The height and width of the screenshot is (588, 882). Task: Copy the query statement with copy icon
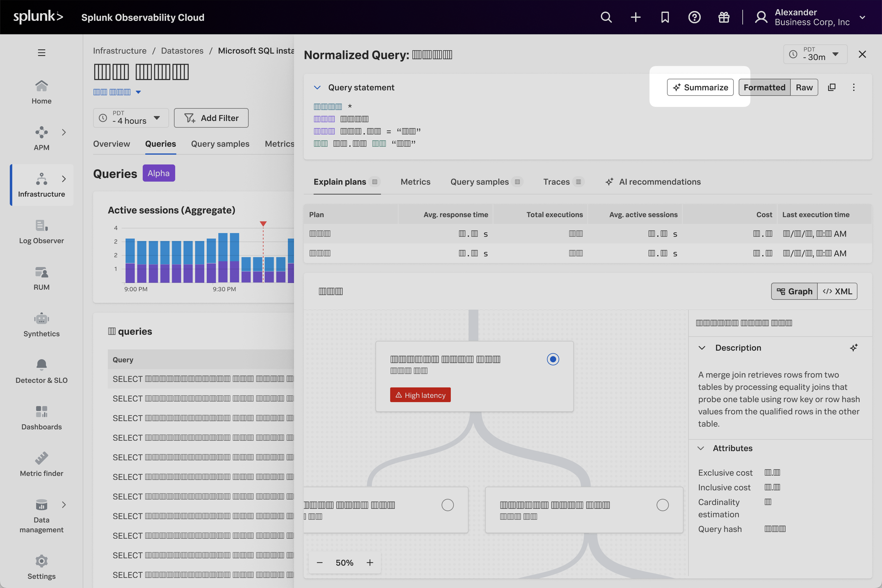click(x=832, y=87)
